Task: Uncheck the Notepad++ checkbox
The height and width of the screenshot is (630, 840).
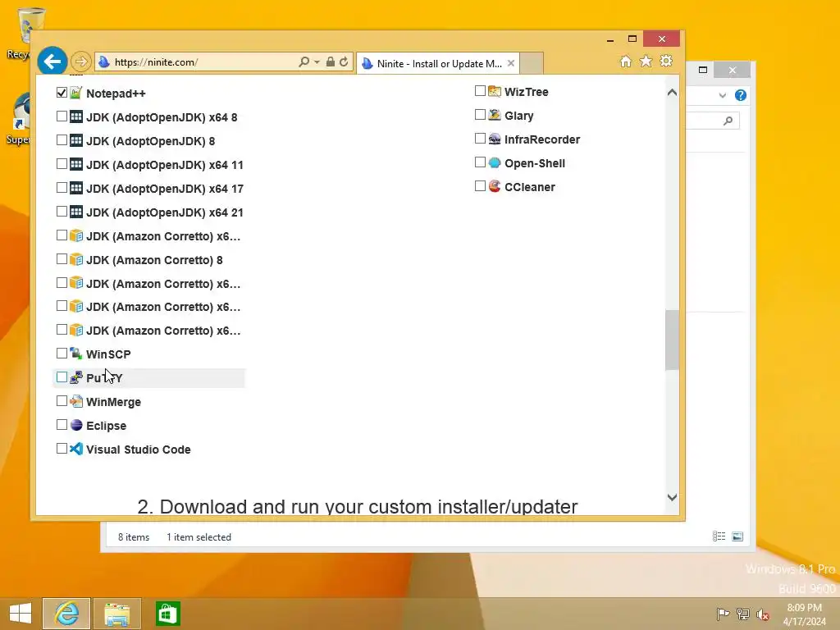Action: coord(62,93)
